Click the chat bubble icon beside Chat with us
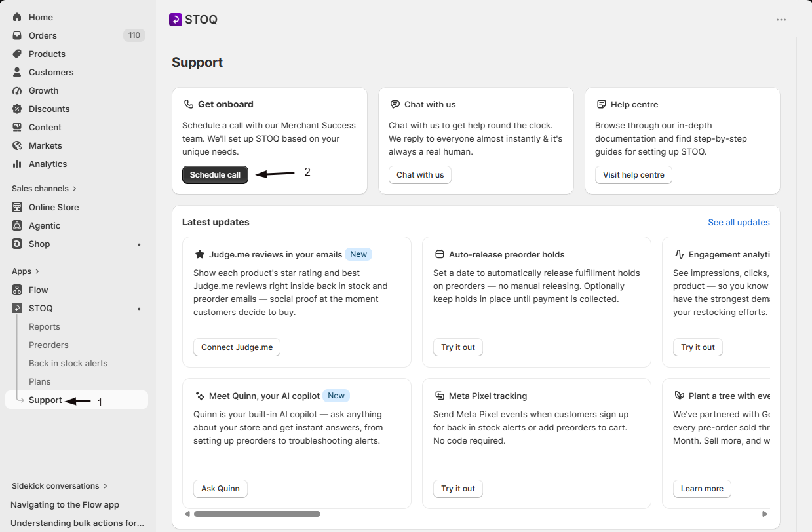The width and height of the screenshot is (812, 532). click(395, 104)
